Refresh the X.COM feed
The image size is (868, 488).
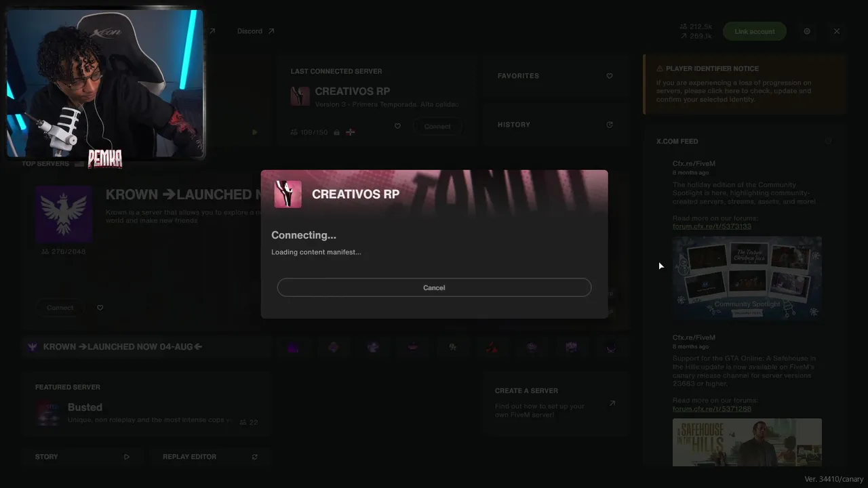coord(828,141)
